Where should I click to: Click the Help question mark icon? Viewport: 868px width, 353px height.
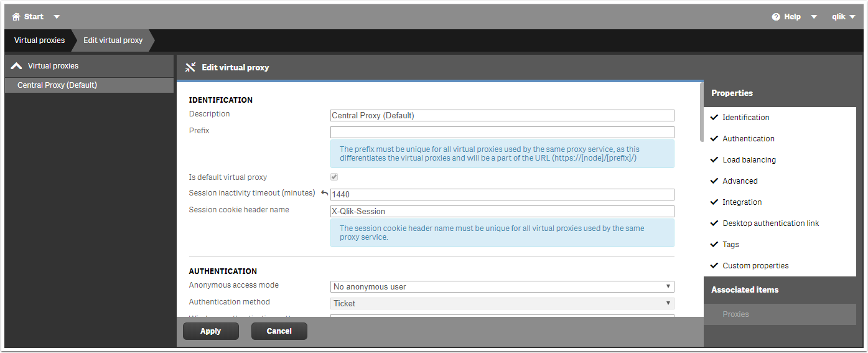776,17
